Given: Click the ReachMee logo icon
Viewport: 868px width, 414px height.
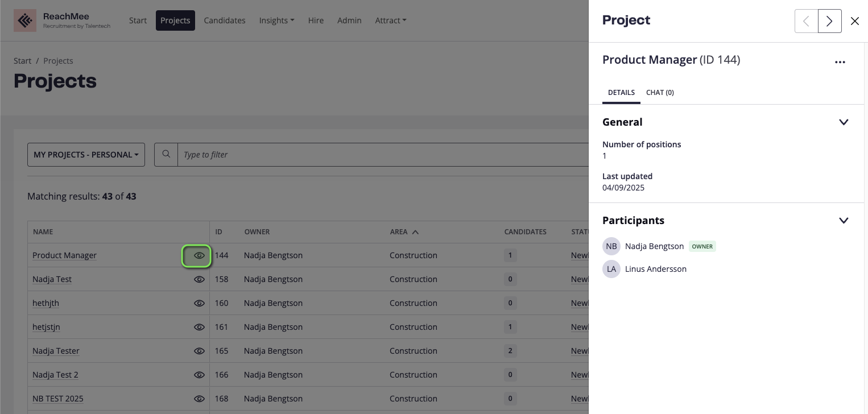Looking at the screenshot, I should pyautogui.click(x=25, y=20).
